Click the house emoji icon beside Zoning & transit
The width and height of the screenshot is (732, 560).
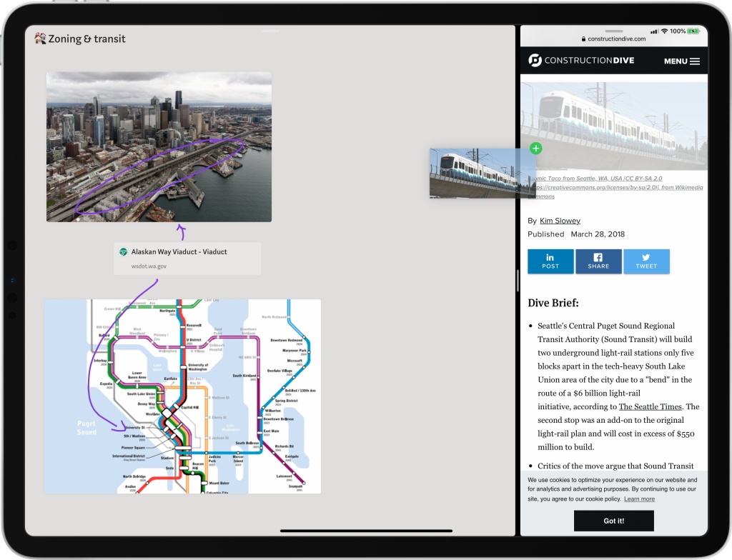click(x=40, y=39)
